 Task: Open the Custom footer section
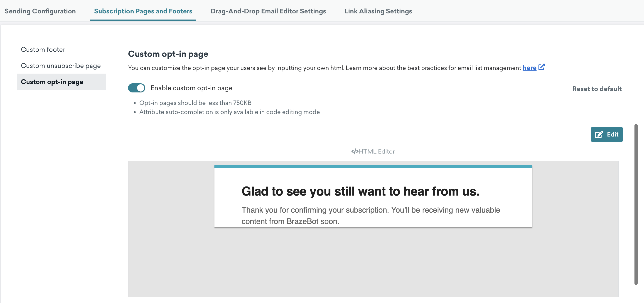pos(43,49)
